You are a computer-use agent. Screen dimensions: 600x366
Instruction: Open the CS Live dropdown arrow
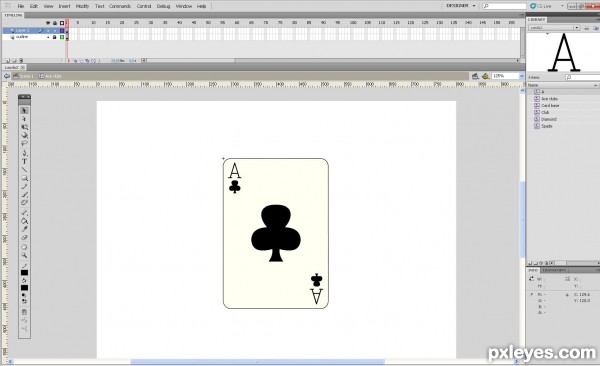[x=562, y=6]
